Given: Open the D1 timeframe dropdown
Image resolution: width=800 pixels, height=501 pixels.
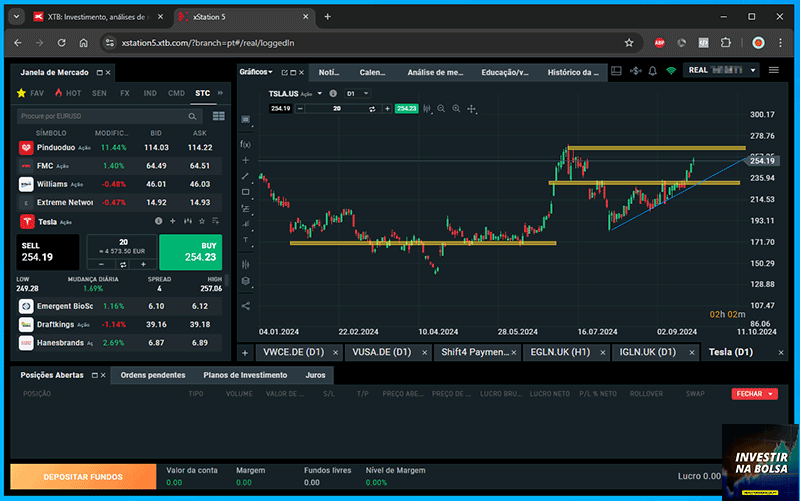Looking at the screenshot, I should [357, 93].
